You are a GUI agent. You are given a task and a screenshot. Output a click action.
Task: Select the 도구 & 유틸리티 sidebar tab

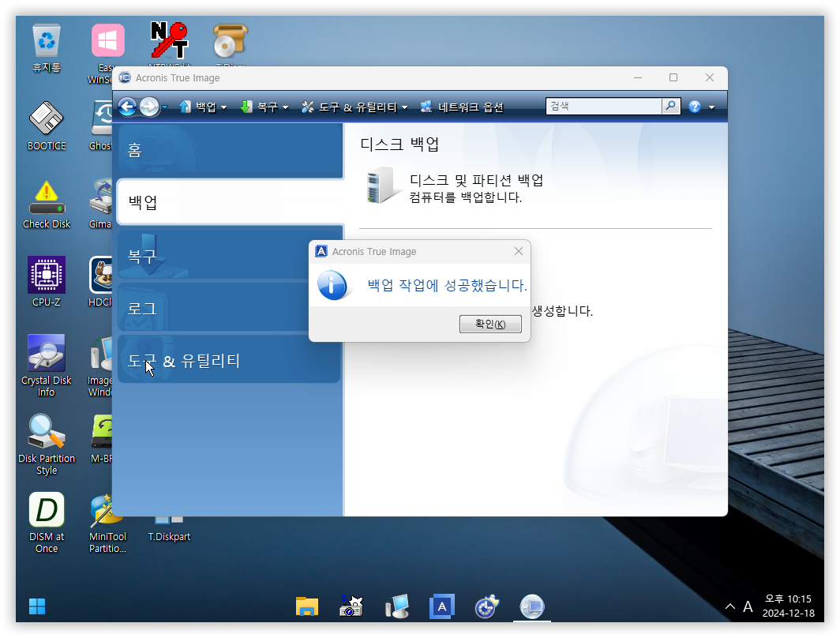228,359
